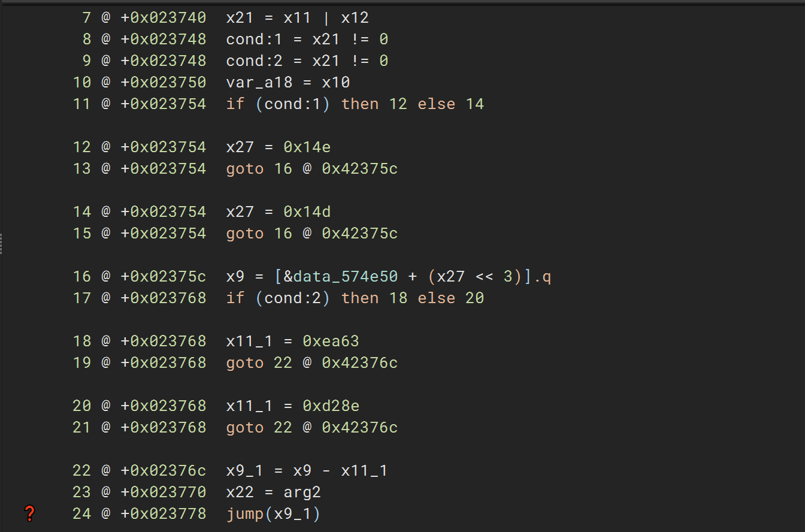Click the address +0x023740 on line 7
The width and height of the screenshot is (805, 532).
164,18
